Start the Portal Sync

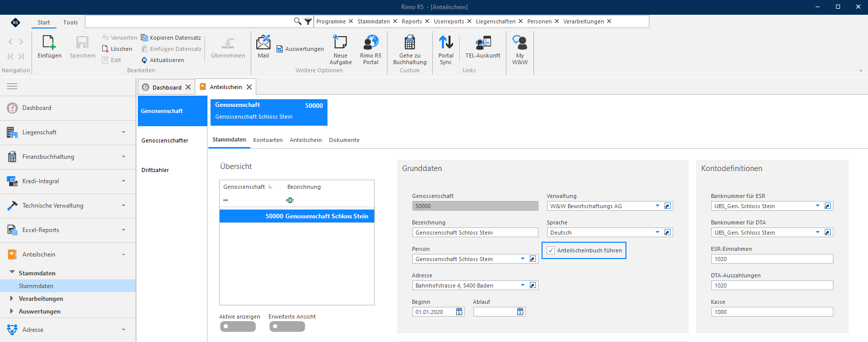click(x=446, y=42)
